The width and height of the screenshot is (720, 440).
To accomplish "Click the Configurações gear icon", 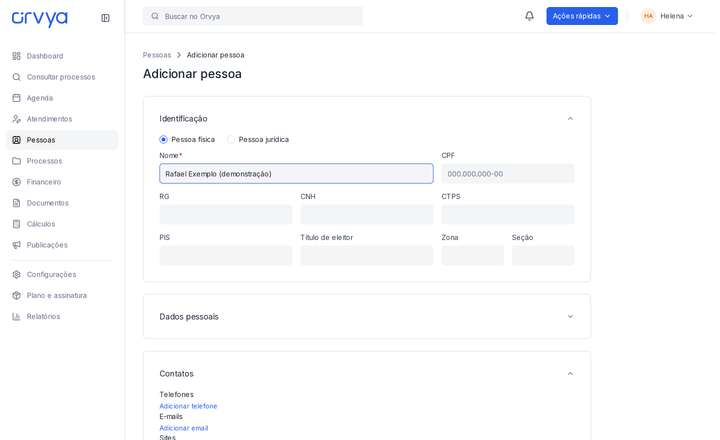I will (17, 275).
